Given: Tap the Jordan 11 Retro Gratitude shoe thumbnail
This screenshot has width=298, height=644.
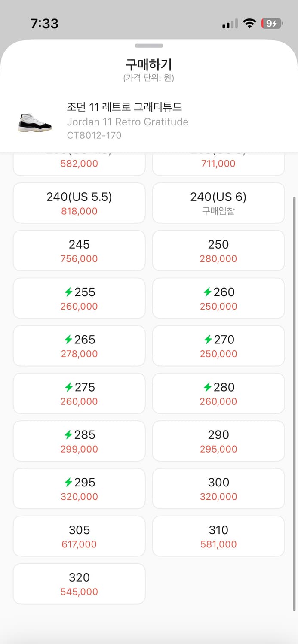Looking at the screenshot, I should 35,122.
